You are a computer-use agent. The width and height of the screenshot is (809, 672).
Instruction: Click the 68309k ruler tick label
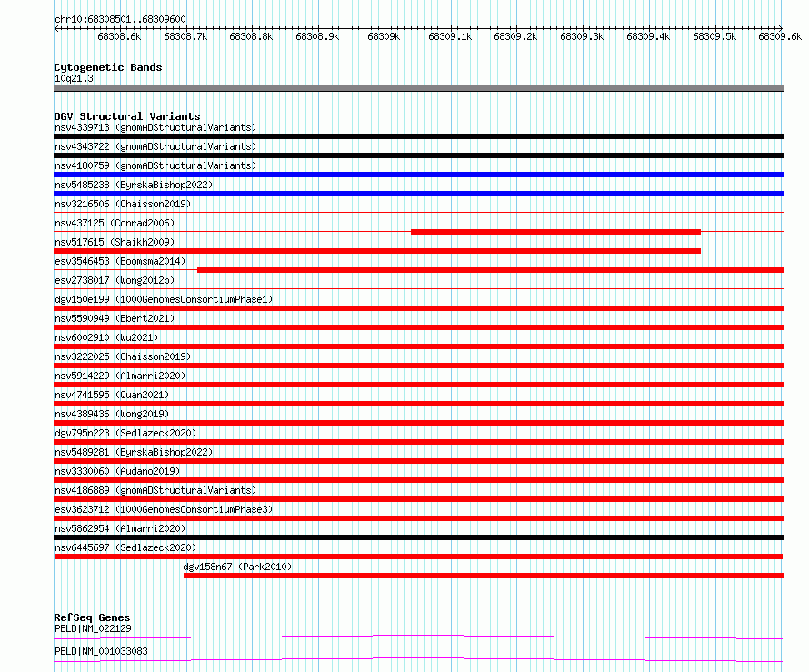click(x=384, y=36)
